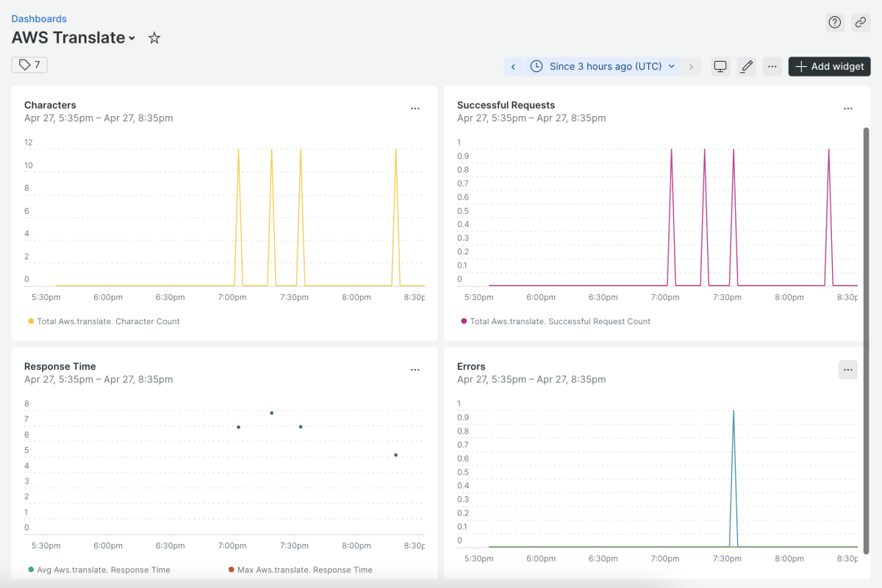Click Add widget button

pyautogui.click(x=830, y=66)
